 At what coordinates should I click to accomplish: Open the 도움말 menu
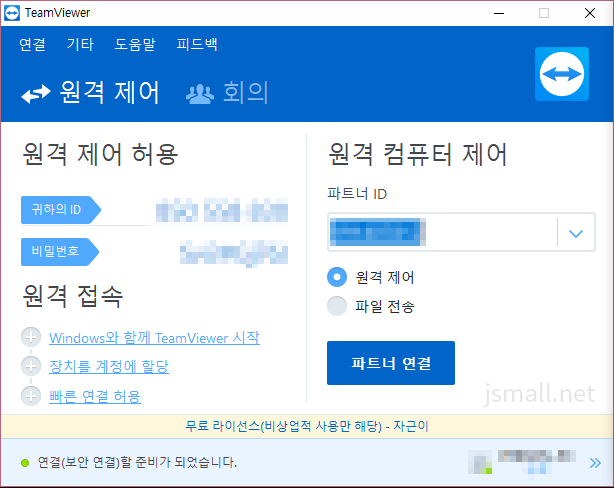click(135, 44)
